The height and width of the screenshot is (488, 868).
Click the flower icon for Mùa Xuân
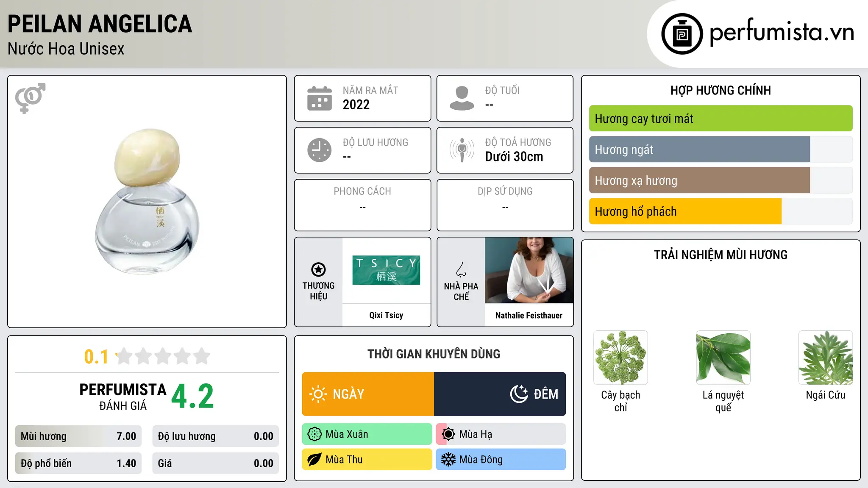[314, 434]
